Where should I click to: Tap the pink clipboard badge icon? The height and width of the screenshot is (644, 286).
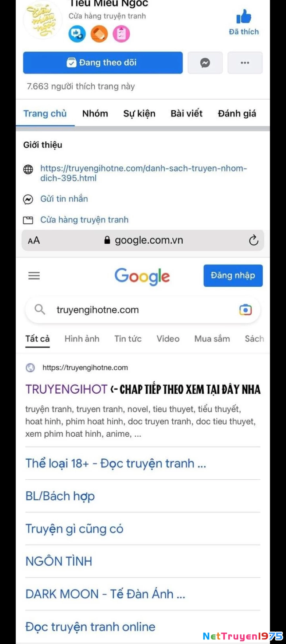[121, 34]
